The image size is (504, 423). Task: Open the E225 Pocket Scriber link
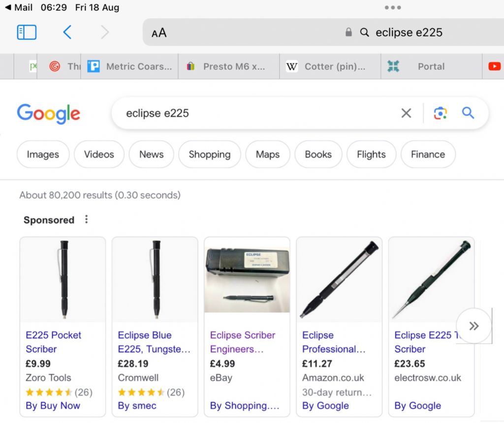(x=53, y=342)
